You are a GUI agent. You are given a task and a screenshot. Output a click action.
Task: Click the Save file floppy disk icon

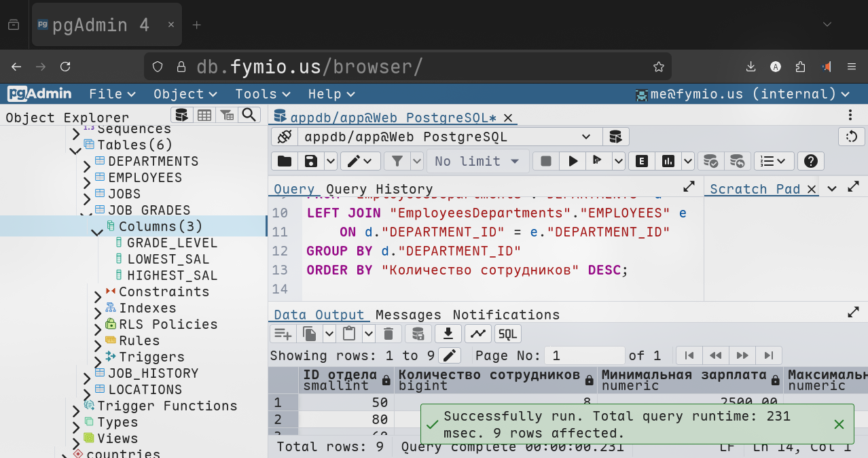click(x=311, y=161)
